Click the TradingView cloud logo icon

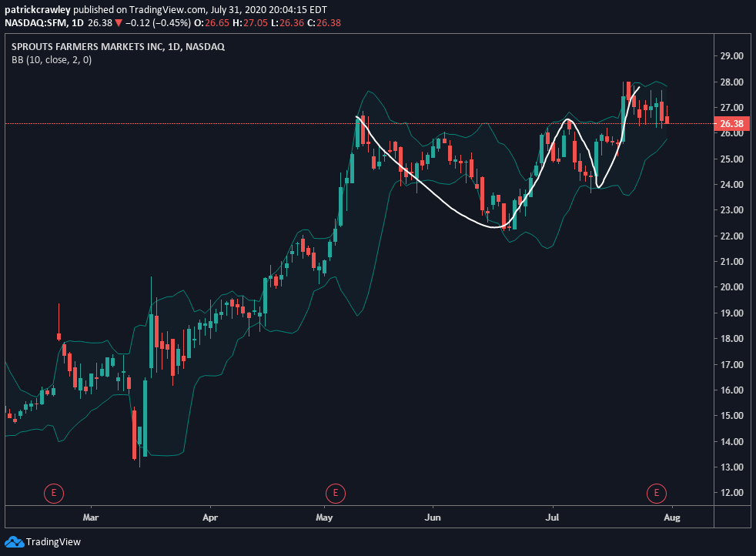(x=14, y=542)
